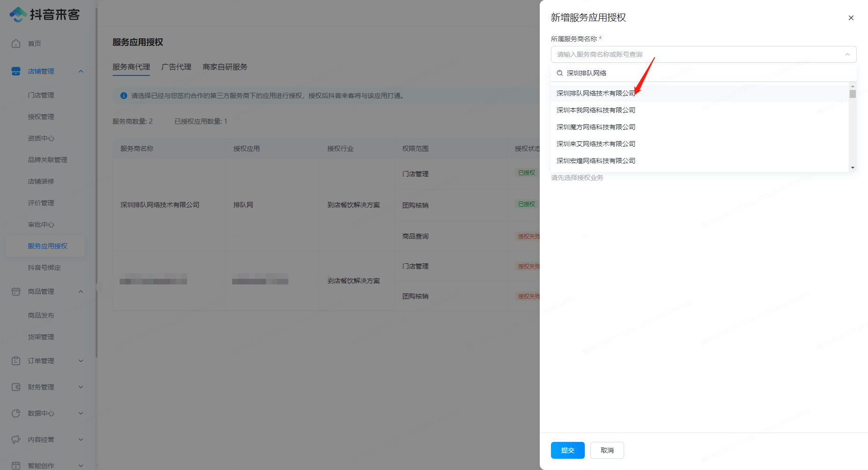Click the 请输入服务商名称或账号查询 select field
The width and height of the screenshot is (868, 470).
tap(703, 54)
